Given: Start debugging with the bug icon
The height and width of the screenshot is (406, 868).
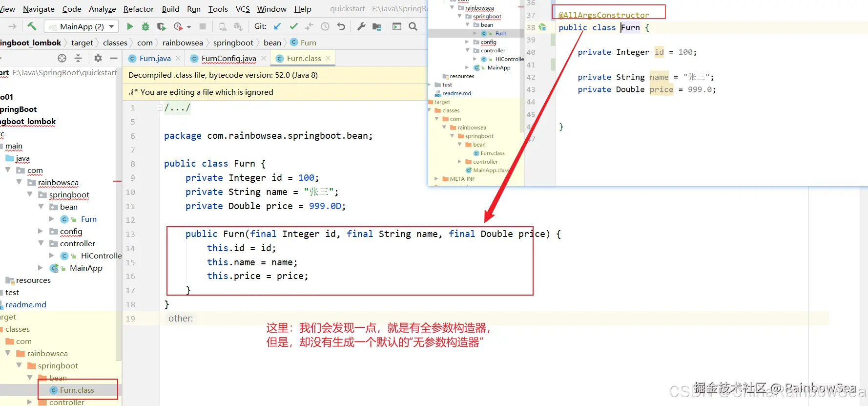Looking at the screenshot, I should pos(145,26).
